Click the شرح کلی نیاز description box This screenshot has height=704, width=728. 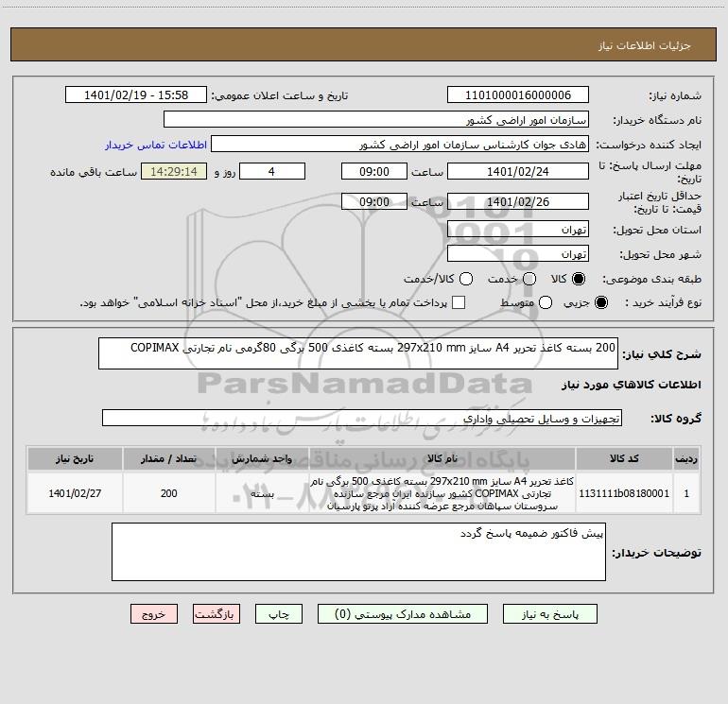point(358,353)
